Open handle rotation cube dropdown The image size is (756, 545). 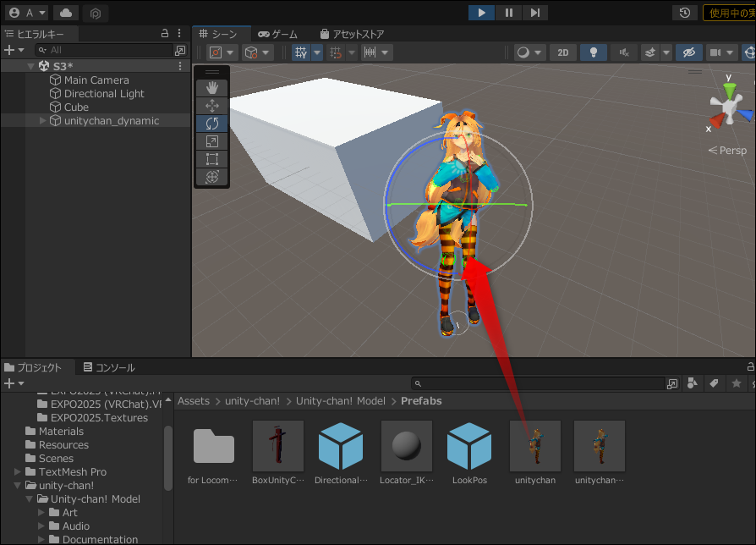257,52
